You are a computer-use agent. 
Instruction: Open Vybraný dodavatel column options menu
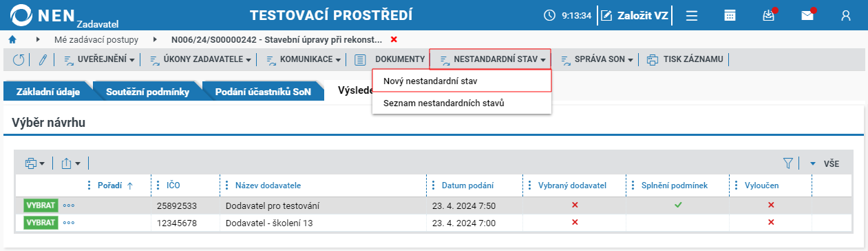(529, 185)
